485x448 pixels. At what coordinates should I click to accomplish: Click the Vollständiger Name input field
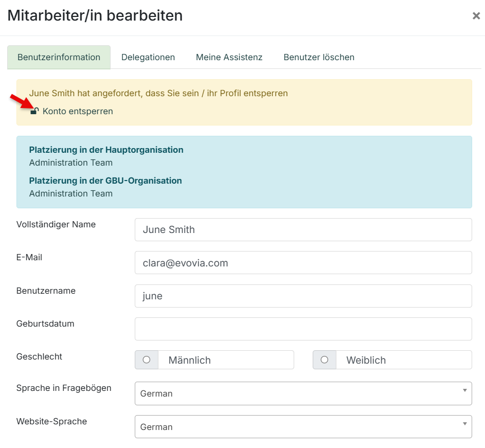tap(303, 229)
